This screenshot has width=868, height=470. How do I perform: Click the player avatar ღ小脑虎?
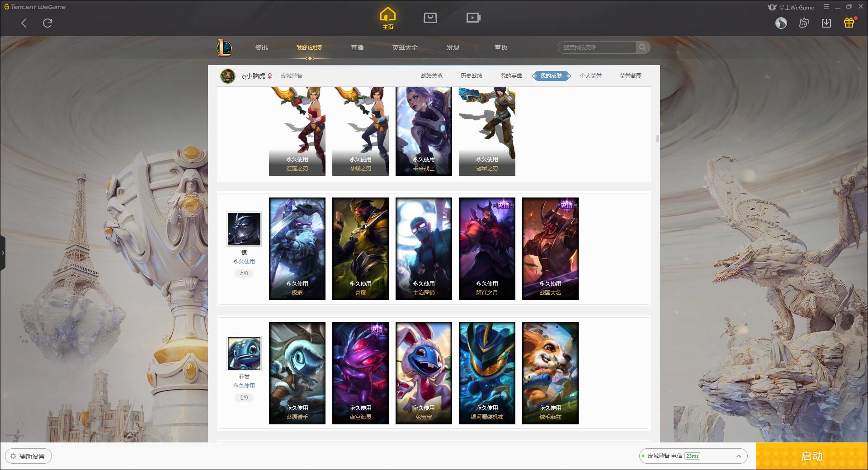click(228, 76)
